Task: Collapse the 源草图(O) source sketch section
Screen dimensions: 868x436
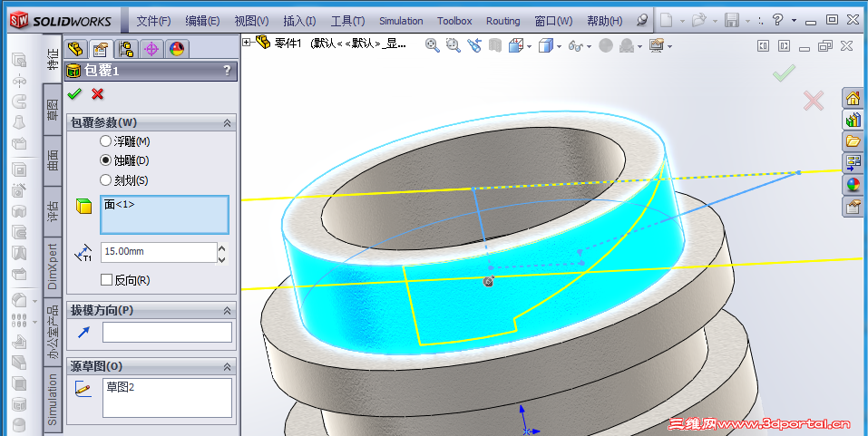Action: 227,366
